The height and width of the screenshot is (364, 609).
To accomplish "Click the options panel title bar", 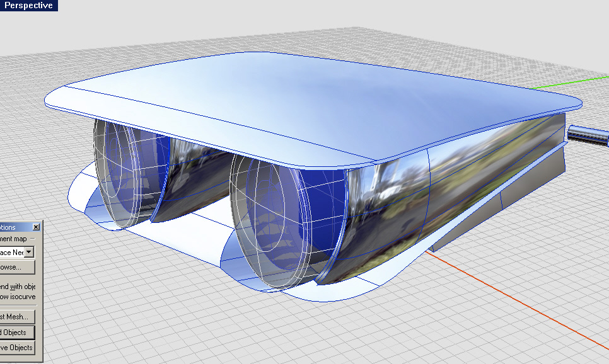I will (15, 227).
